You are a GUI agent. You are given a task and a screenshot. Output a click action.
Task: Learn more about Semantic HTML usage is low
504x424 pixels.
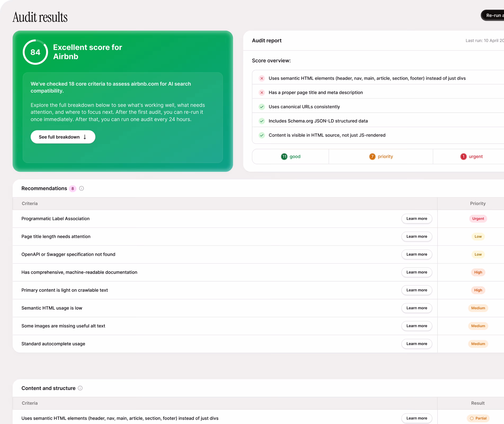click(x=417, y=308)
